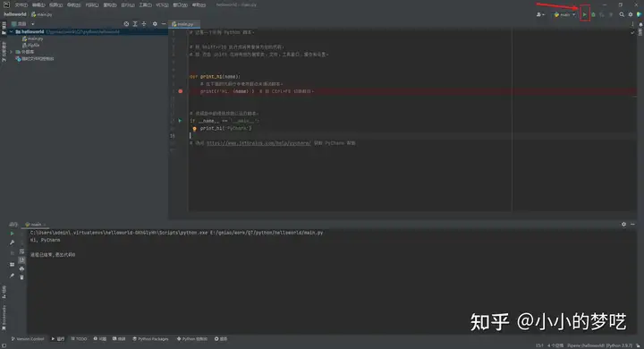The height and width of the screenshot is (349, 644).
Task: Pin the run tab with pin icon
Action: pyautogui.click(x=12, y=276)
